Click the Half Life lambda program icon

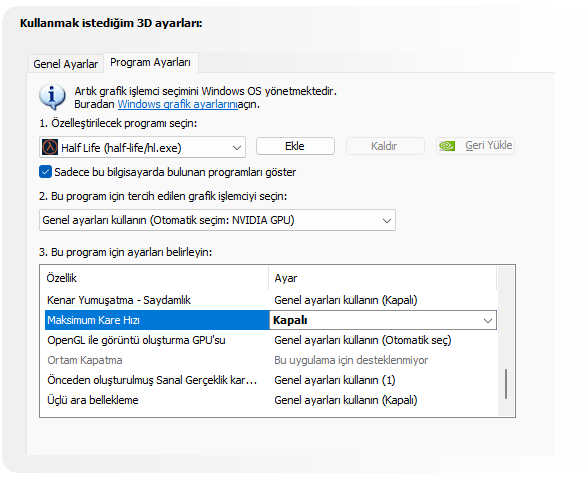50,147
